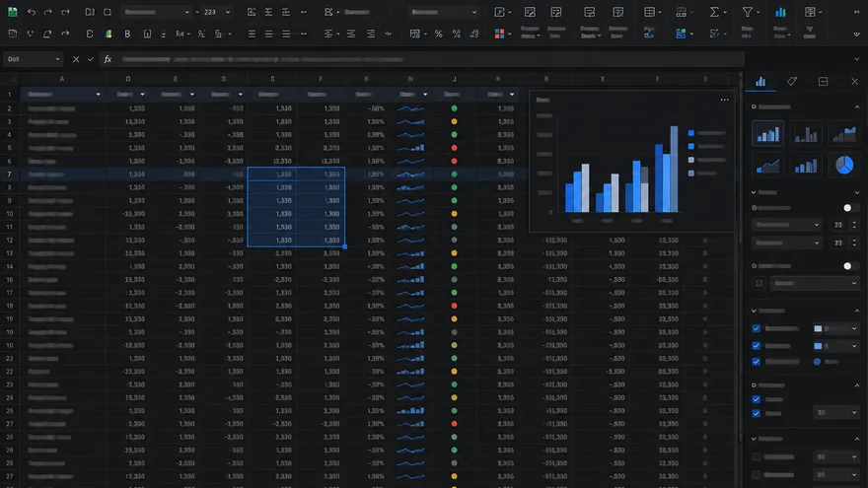Viewport: 868px width, 488px height.
Task: Open the sort and find icon below sigma
Action: pyautogui.click(x=715, y=34)
